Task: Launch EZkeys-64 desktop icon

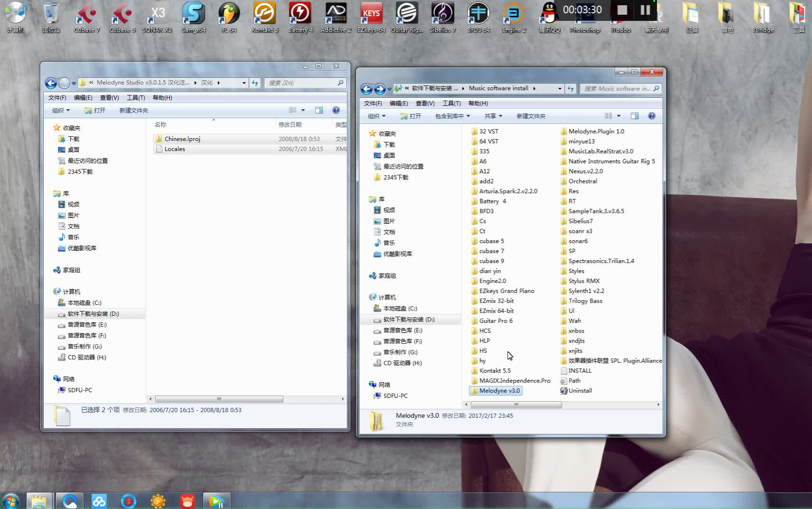Action: click(x=371, y=18)
